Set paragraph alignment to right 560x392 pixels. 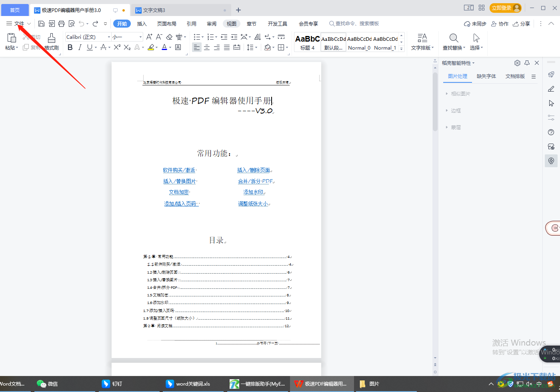[x=217, y=47]
